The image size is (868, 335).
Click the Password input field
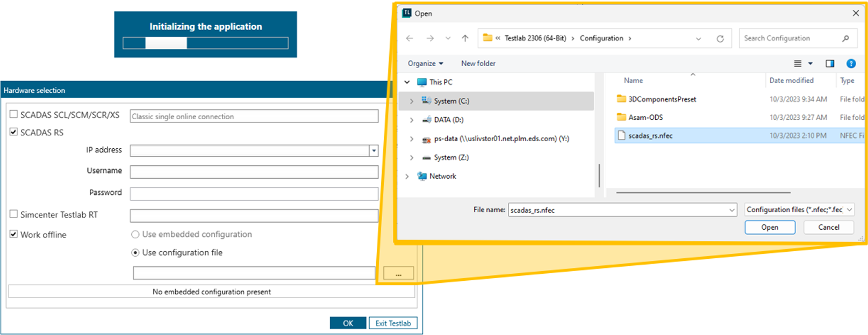[x=254, y=194]
